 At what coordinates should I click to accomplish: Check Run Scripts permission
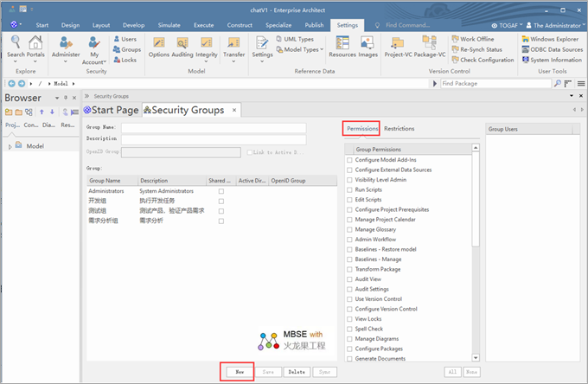(349, 190)
